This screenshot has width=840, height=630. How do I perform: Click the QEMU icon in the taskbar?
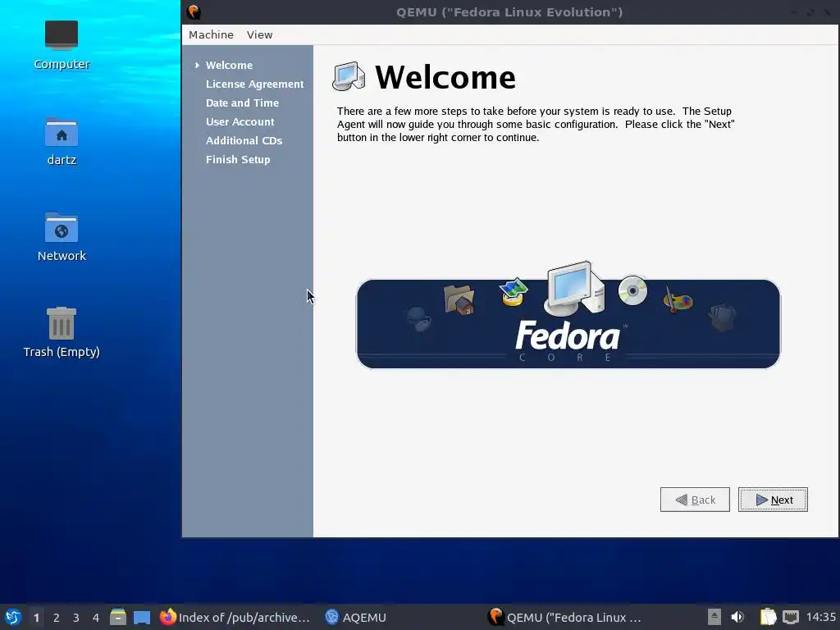[x=496, y=617]
